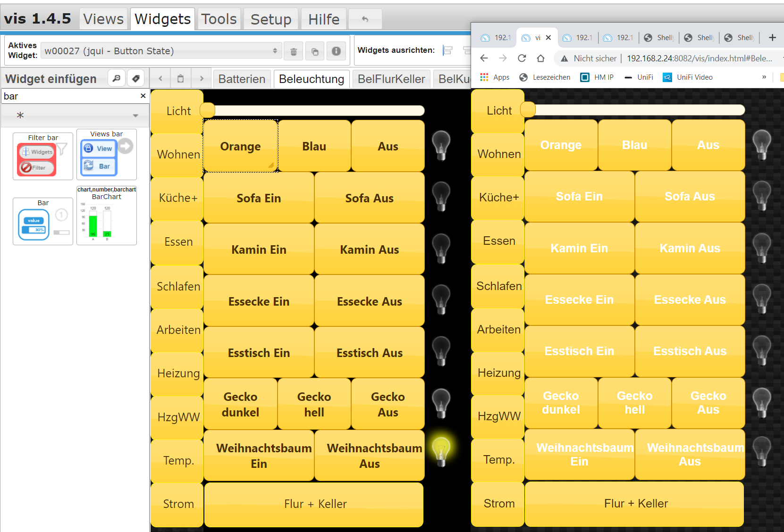784x532 pixels.
Task: Select the bulb beside Sofa Aus in the editor
Action: point(441,197)
